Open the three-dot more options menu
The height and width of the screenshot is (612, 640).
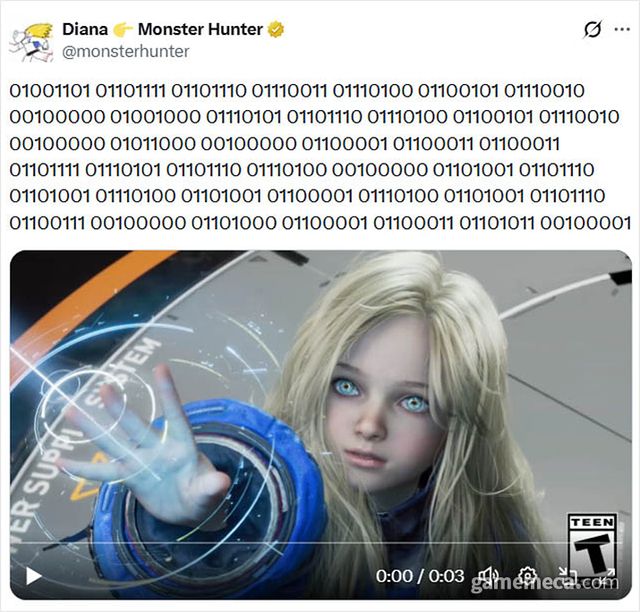point(622,29)
